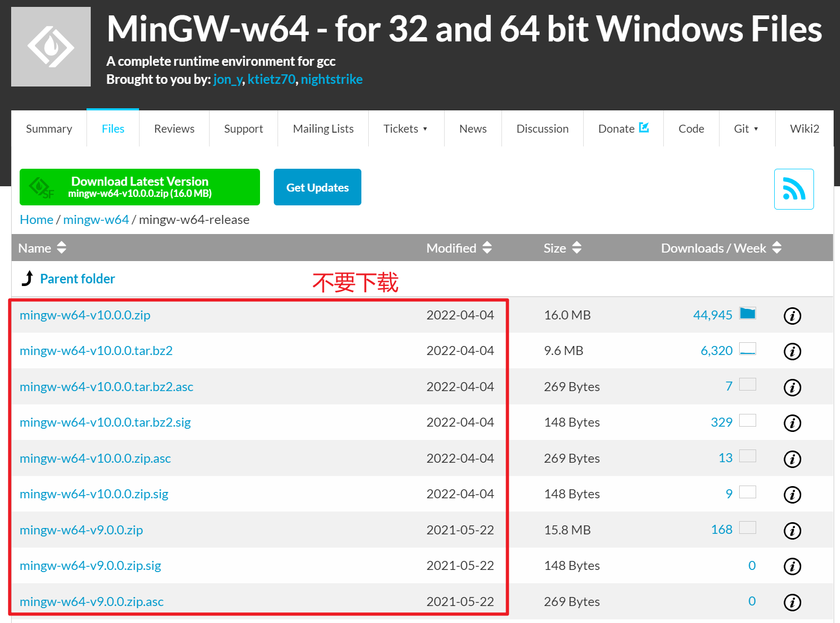Click download stats chart for v10.0.0.zip.sig

(748, 492)
